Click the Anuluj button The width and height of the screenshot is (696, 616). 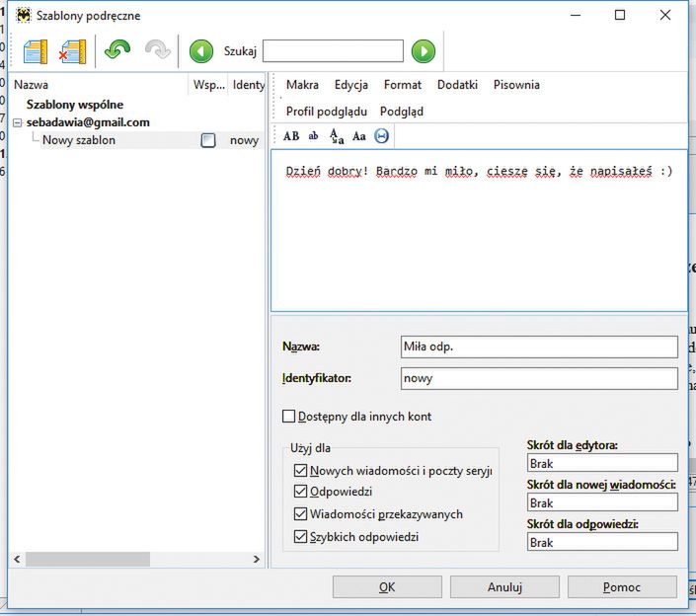(x=504, y=587)
